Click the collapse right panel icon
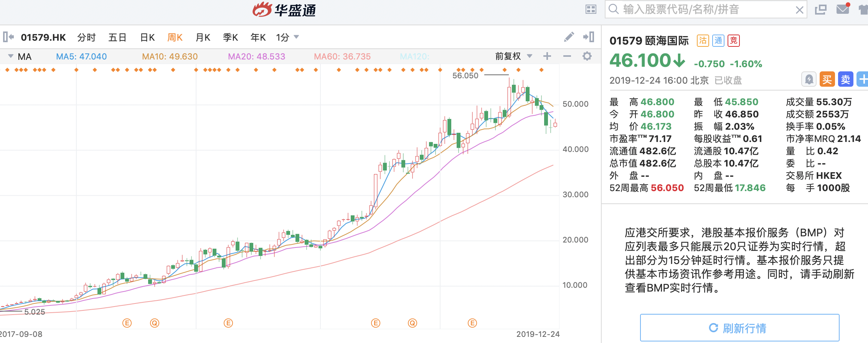 point(589,37)
